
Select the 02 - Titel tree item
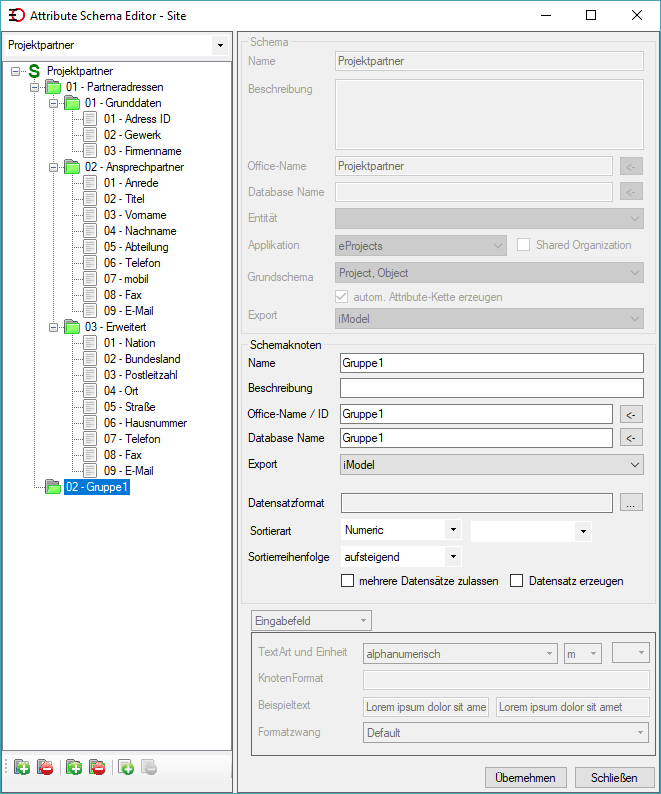pos(124,199)
